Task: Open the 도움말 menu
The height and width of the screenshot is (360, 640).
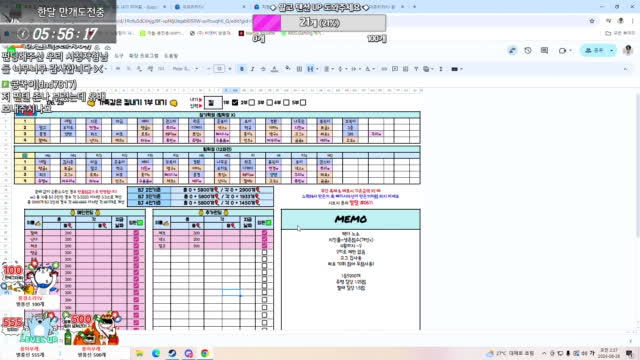Action: pyautogui.click(x=171, y=56)
